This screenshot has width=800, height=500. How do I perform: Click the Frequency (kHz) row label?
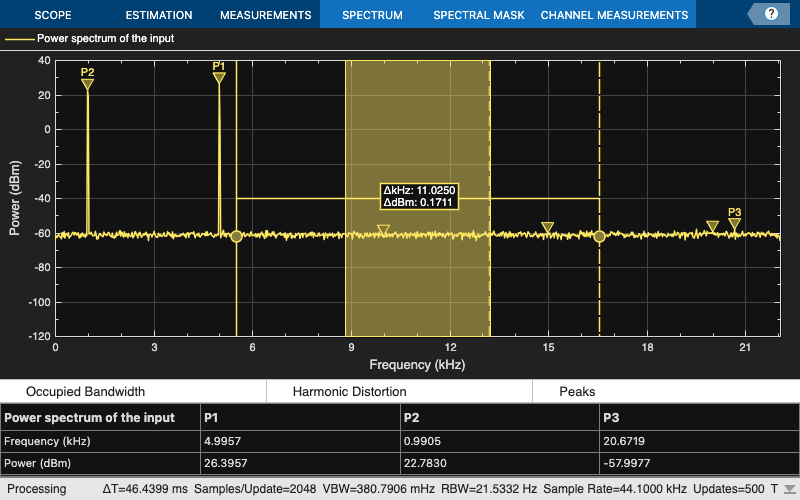47,441
